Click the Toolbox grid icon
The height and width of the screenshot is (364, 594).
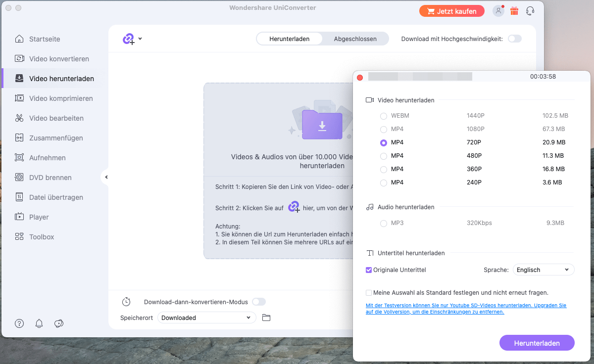point(19,237)
